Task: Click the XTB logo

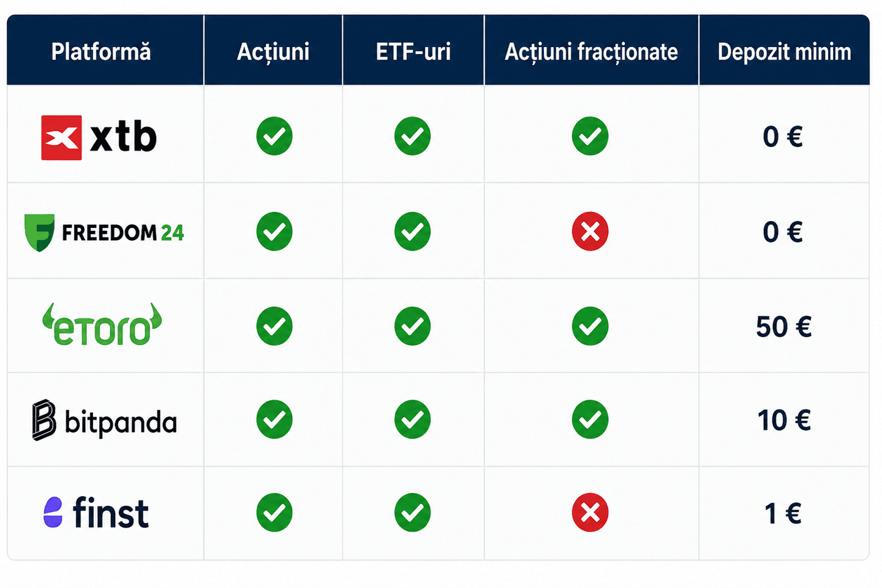Action: click(x=99, y=137)
